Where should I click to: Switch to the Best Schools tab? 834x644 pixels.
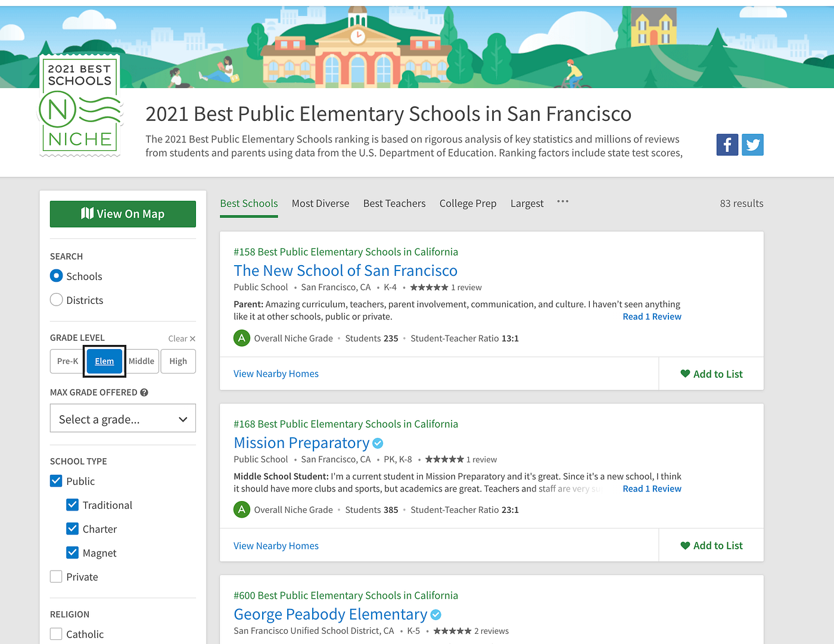[x=249, y=204]
